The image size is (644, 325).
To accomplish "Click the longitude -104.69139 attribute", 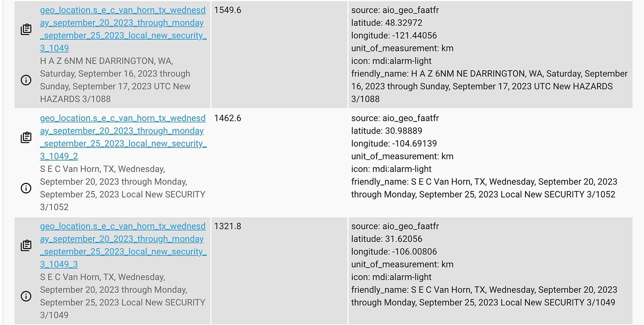I will pyautogui.click(x=394, y=143).
